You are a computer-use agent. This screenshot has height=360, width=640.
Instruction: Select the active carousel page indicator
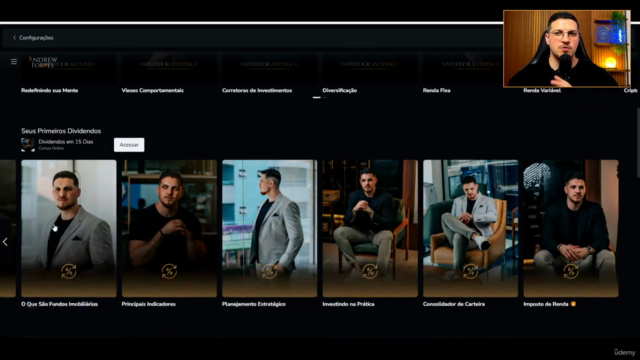click(316, 98)
